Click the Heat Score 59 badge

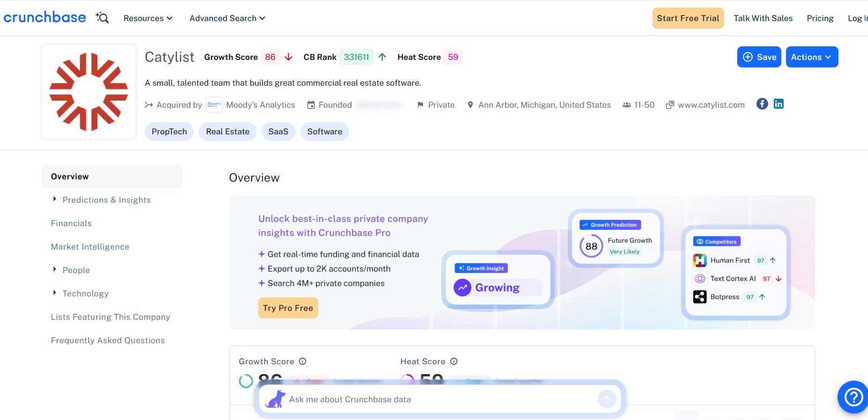click(x=453, y=57)
